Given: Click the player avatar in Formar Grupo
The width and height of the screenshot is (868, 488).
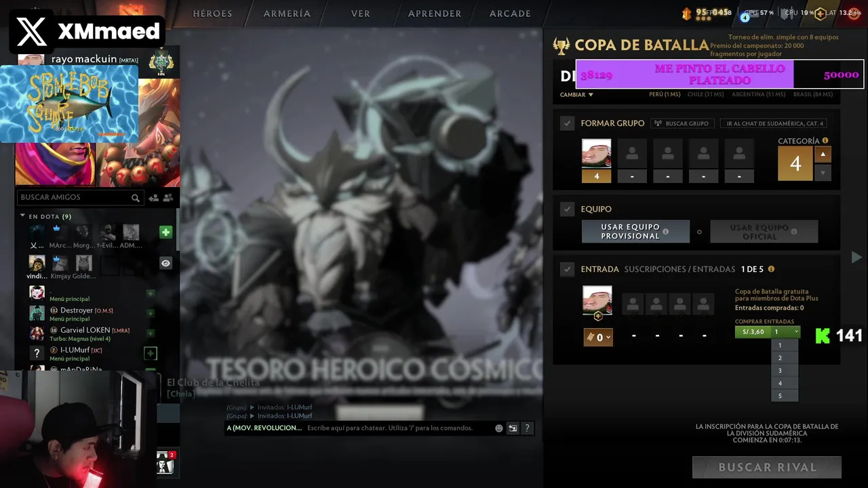Looking at the screenshot, I should tap(597, 153).
